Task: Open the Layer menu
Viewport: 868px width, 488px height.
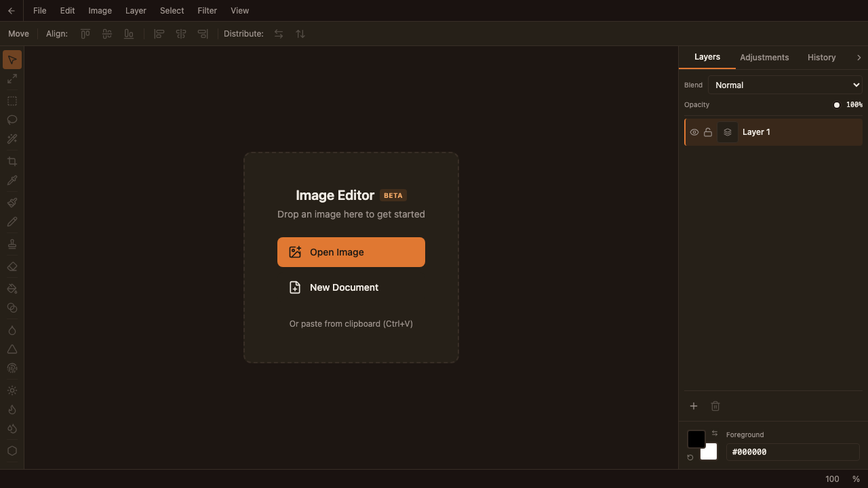Action: click(136, 11)
